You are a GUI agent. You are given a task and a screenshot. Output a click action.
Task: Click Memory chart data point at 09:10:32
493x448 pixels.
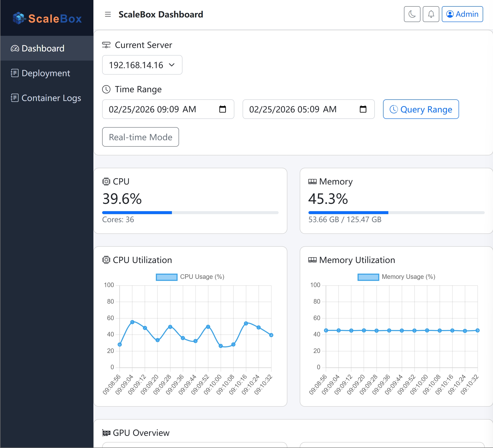click(x=478, y=330)
